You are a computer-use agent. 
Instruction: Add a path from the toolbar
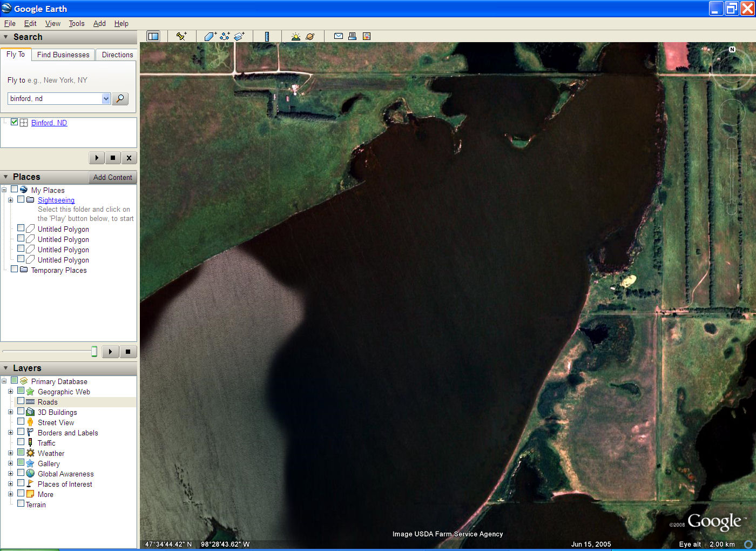click(x=225, y=36)
